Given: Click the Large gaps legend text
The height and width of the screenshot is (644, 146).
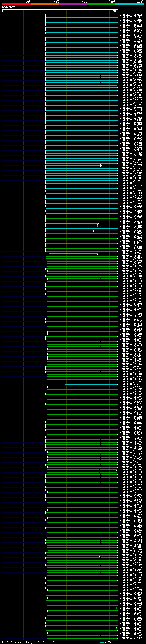Looking at the screenshot, I should coord(28,642).
